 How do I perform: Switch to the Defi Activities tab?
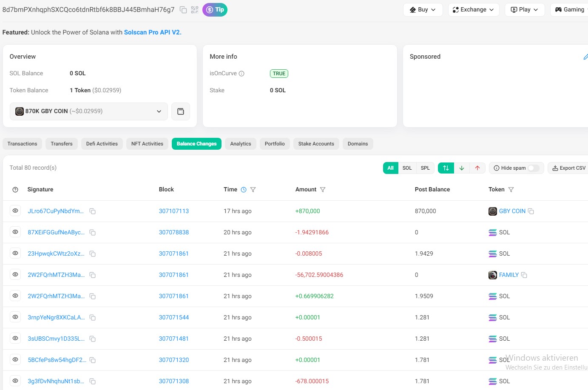click(x=102, y=144)
